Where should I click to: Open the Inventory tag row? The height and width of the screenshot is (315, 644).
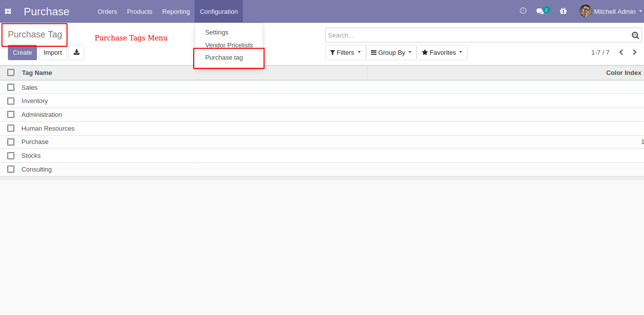pyautogui.click(x=322, y=101)
